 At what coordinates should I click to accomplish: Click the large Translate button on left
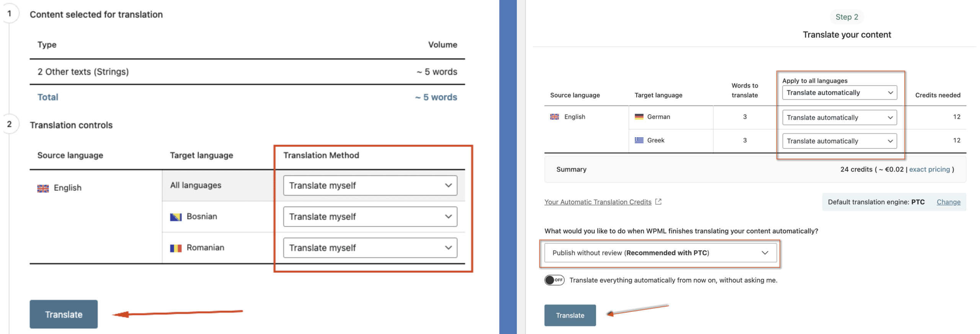64,314
